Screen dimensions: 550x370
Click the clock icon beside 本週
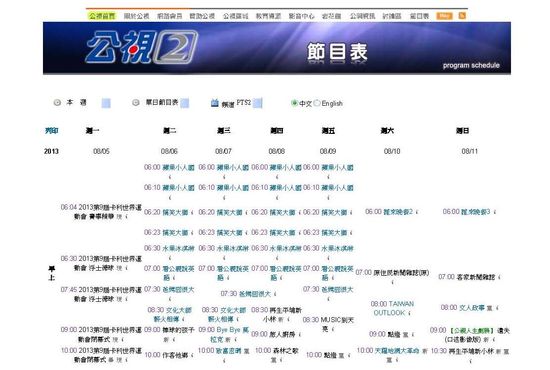(57, 103)
